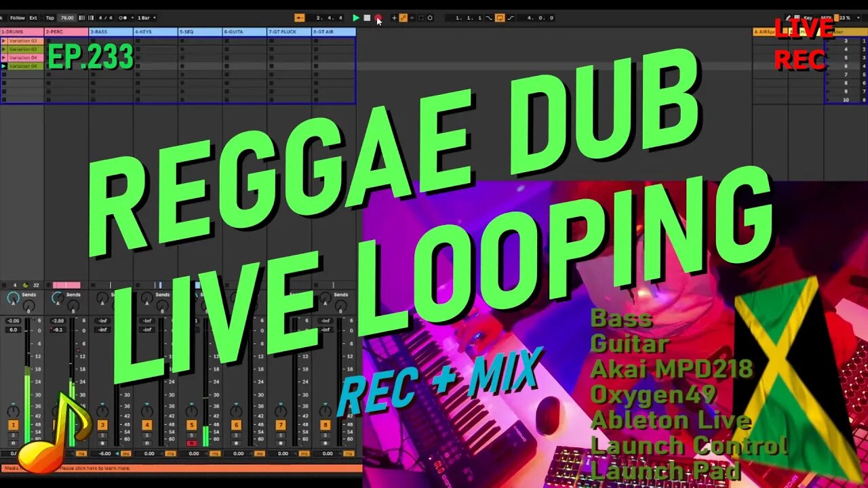Viewport: 868px width, 488px height.
Task: Adjust Send A knob on track 1
Action: click(x=13, y=298)
